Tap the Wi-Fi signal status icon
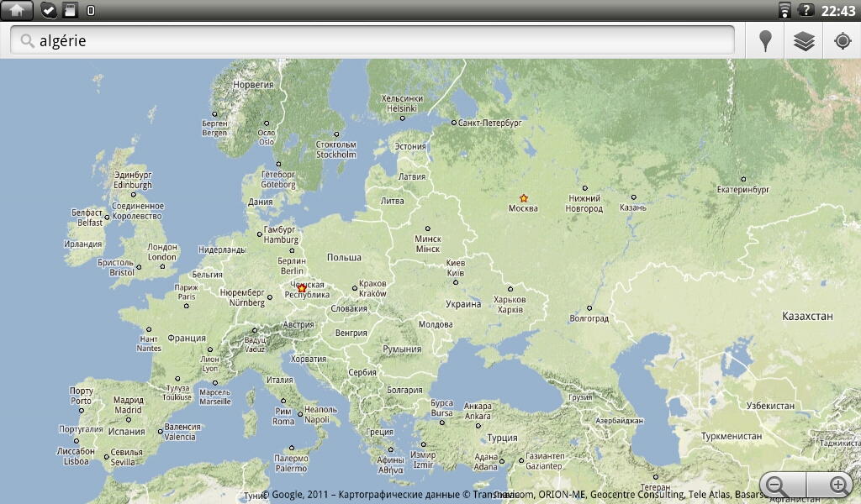 pos(784,10)
